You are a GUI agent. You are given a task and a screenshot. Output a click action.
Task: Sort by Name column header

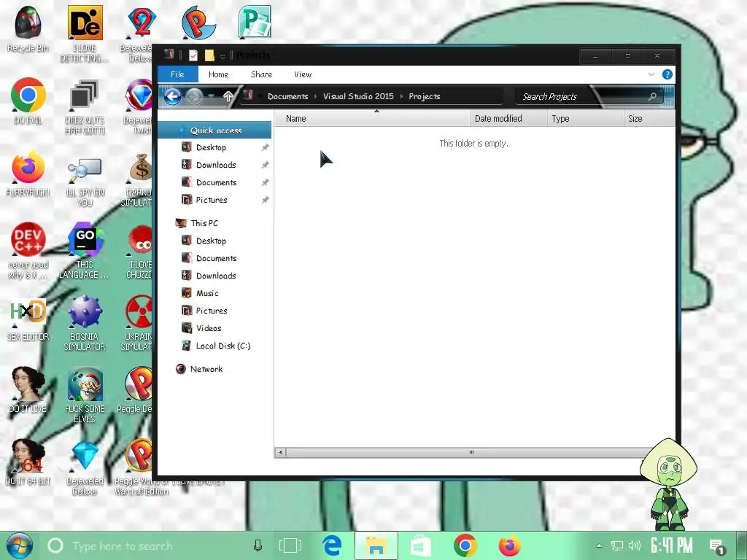[373, 119]
